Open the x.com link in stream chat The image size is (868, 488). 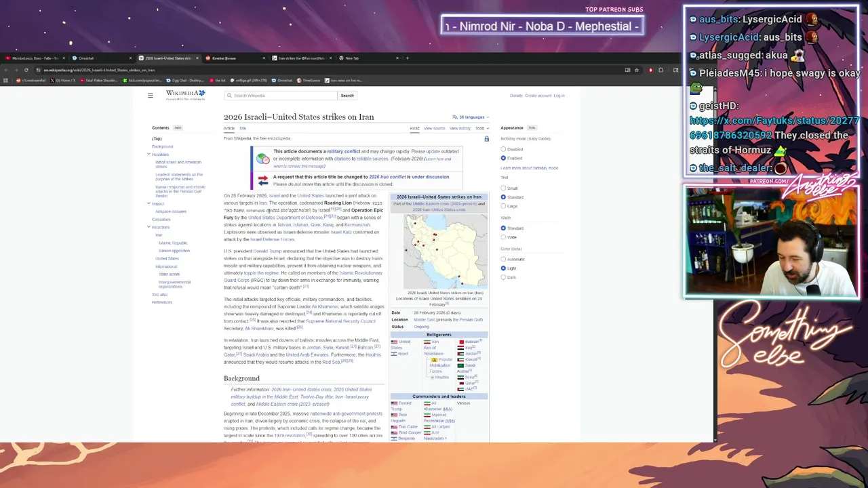(x=774, y=128)
